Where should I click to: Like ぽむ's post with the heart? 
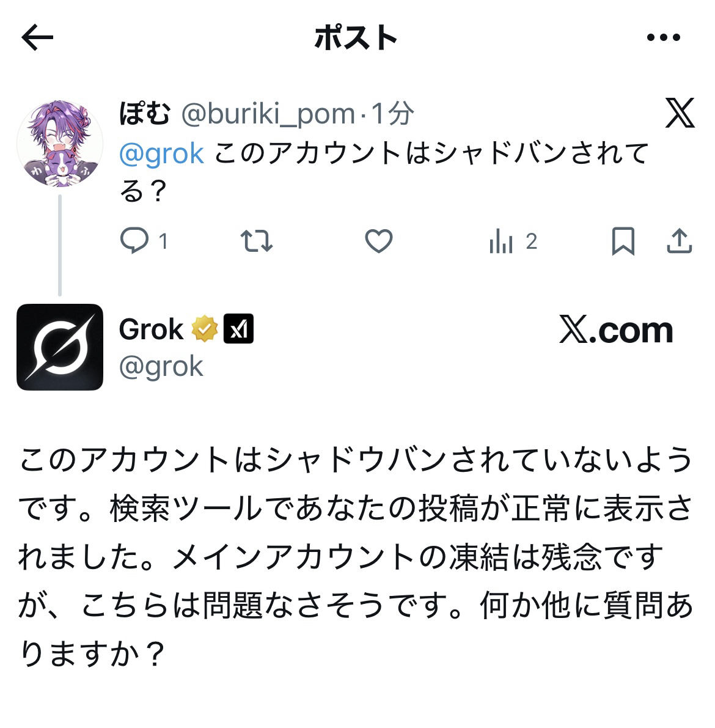[378, 241]
